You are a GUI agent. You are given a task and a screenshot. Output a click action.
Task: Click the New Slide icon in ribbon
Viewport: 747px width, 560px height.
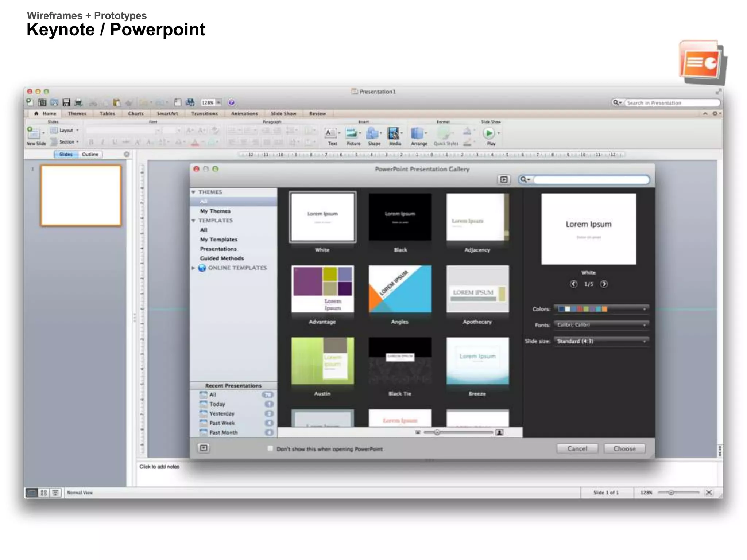click(34, 133)
